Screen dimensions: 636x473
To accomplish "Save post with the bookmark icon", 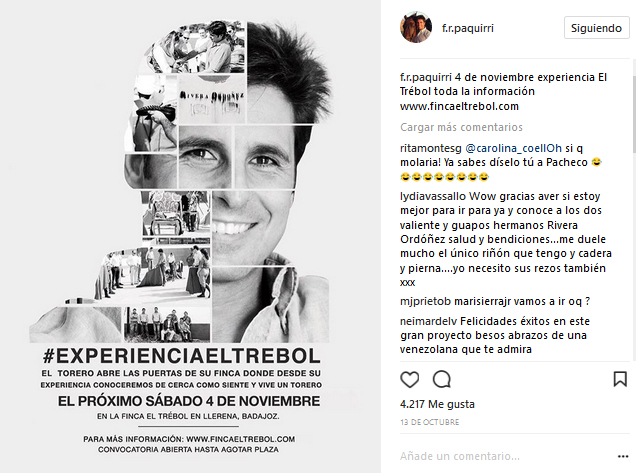I will click(620, 380).
